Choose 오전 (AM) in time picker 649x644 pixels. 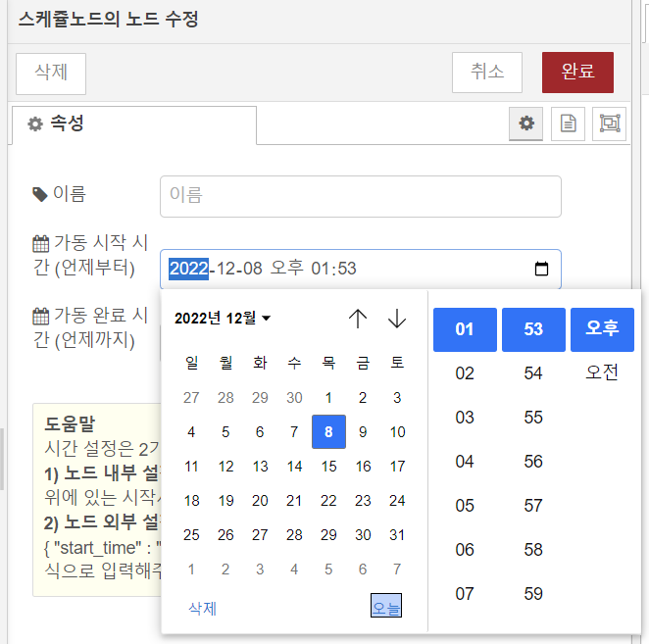pos(602,372)
